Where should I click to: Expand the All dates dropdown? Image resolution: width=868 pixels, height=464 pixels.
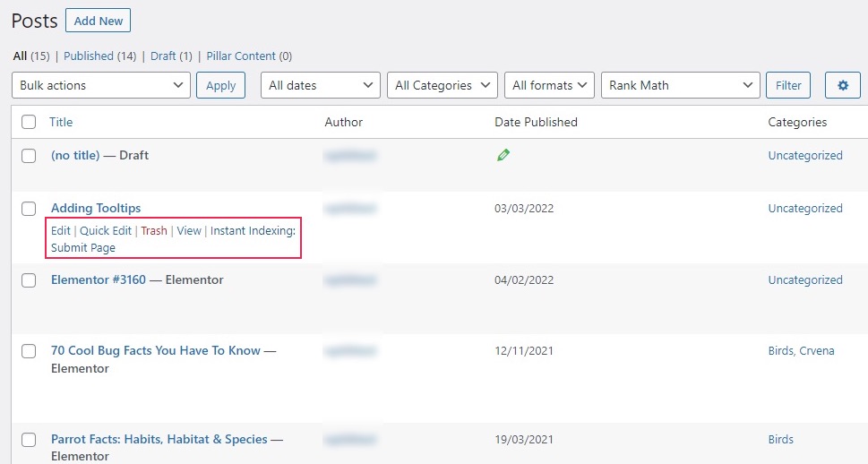321,86
